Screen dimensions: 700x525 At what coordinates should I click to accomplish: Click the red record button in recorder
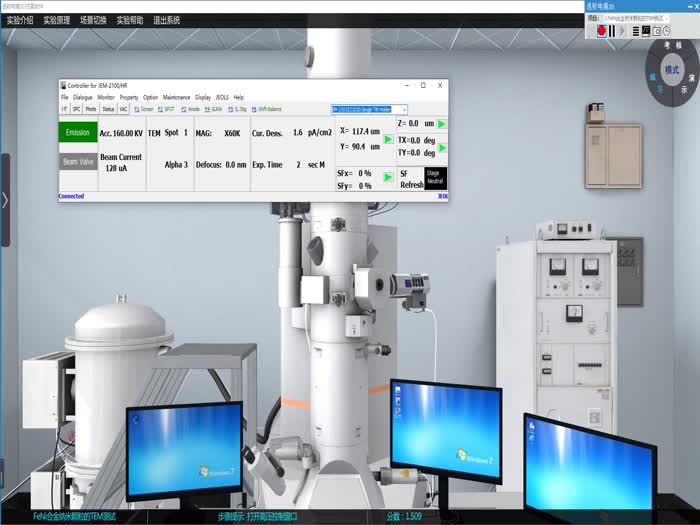[x=602, y=31]
